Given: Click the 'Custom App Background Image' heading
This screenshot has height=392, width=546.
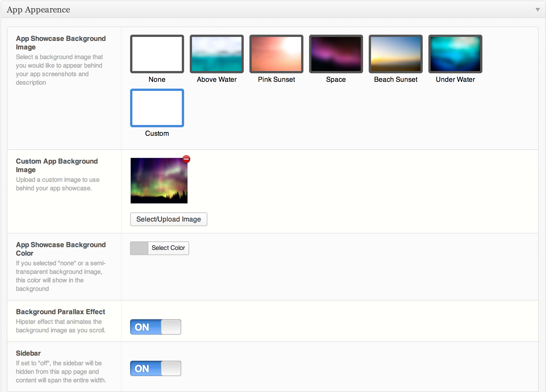Looking at the screenshot, I should [x=57, y=165].
